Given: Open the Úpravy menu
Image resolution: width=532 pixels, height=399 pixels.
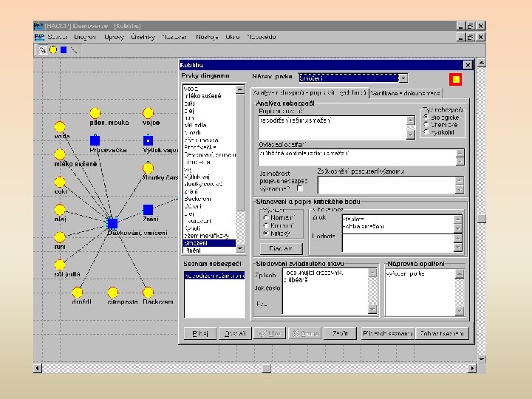Looking at the screenshot, I should click(114, 37).
